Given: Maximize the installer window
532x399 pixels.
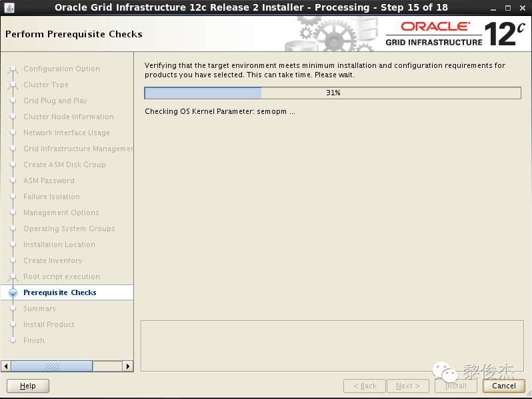Looking at the screenshot, I should click(x=508, y=8).
